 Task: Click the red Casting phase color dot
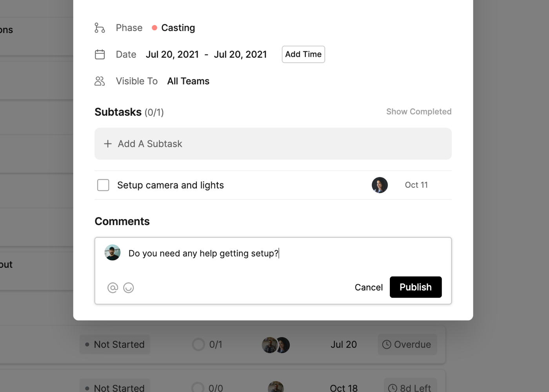click(x=155, y=28)
